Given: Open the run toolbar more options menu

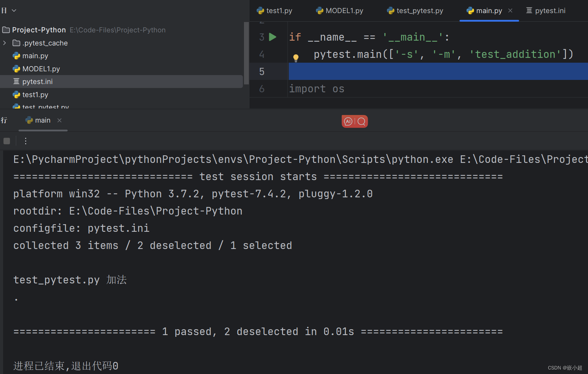Looking at the screenshot, I should pos(26,141).
